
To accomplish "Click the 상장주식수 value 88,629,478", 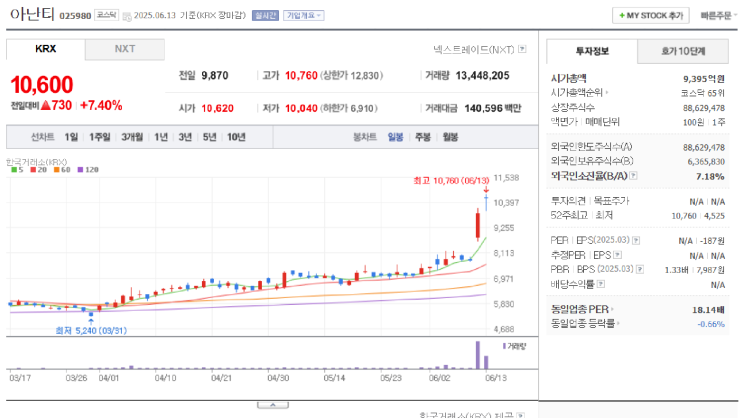I will 704,108.
